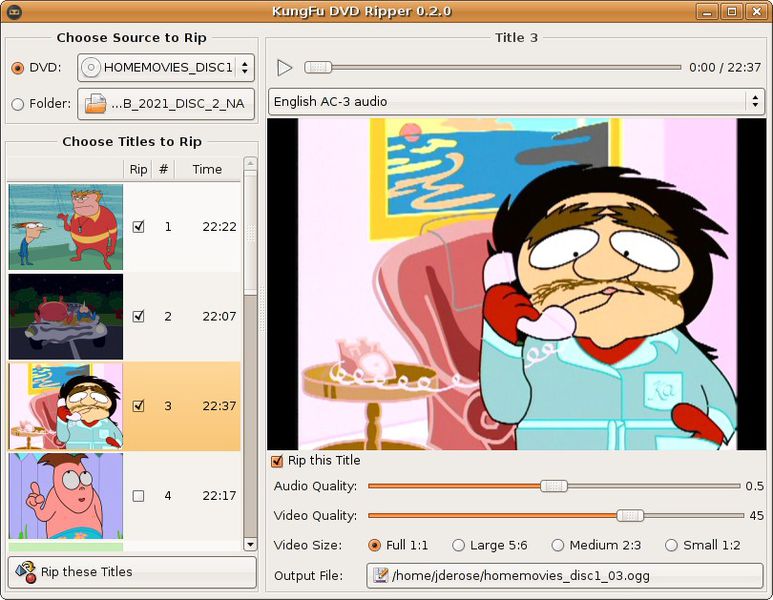This screenshot has width=773, height=600.
Task: Click the titles list scrollbar down arrow
Action: click(x=250, y=544)
